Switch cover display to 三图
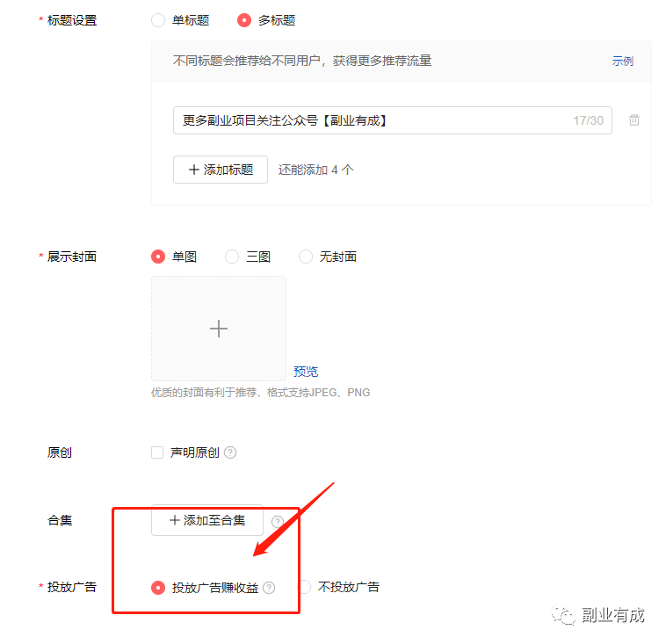 [232, 257]
